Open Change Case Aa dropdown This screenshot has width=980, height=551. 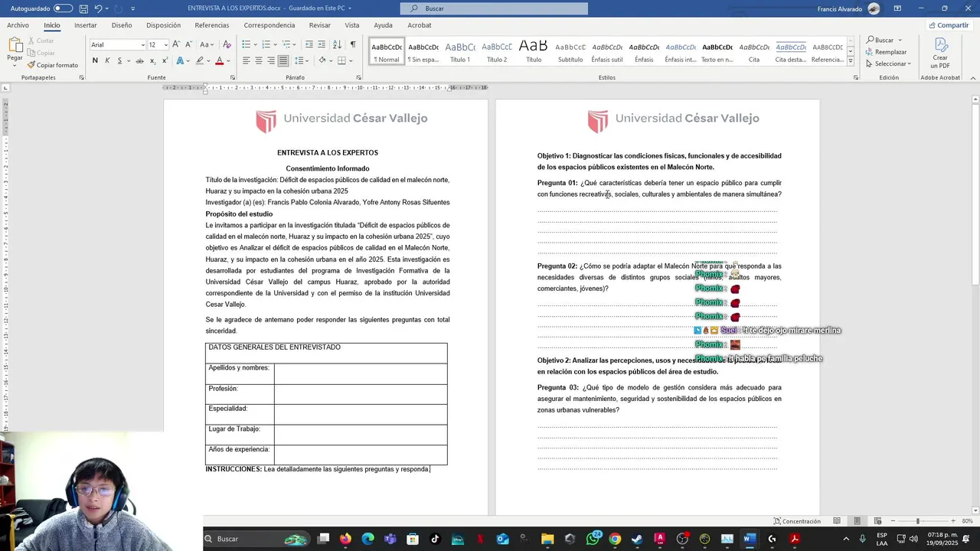click(207, 44)
